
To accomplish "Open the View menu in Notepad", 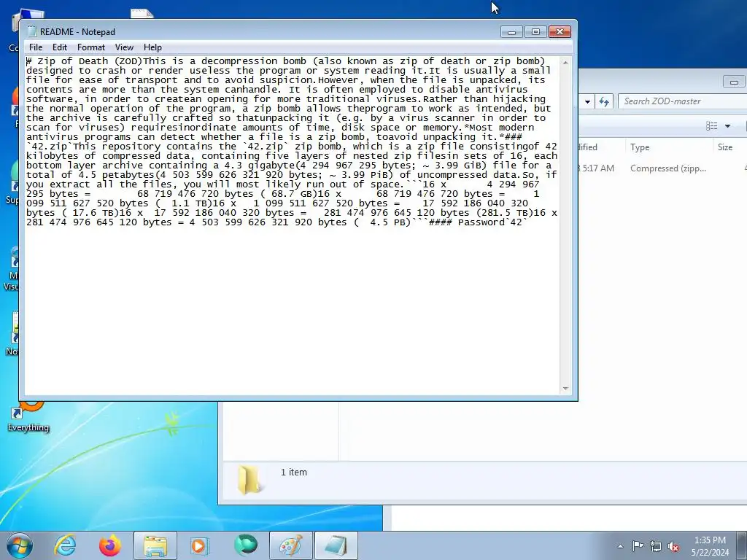I will (x=124, y=47).
